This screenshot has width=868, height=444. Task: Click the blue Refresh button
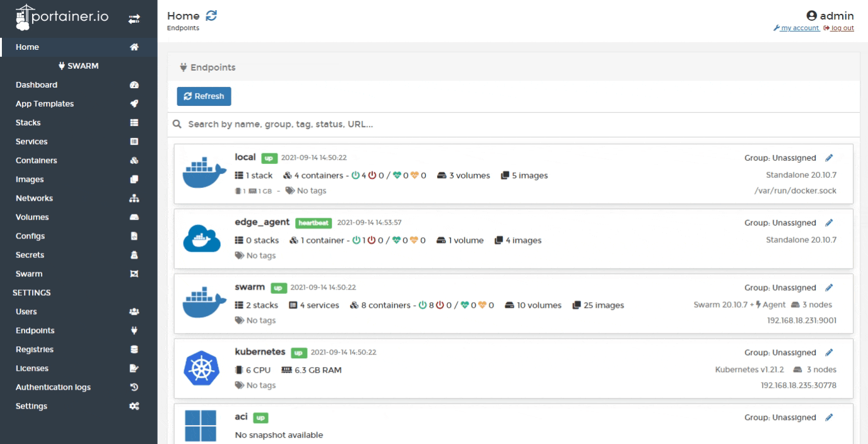(204, 96)
